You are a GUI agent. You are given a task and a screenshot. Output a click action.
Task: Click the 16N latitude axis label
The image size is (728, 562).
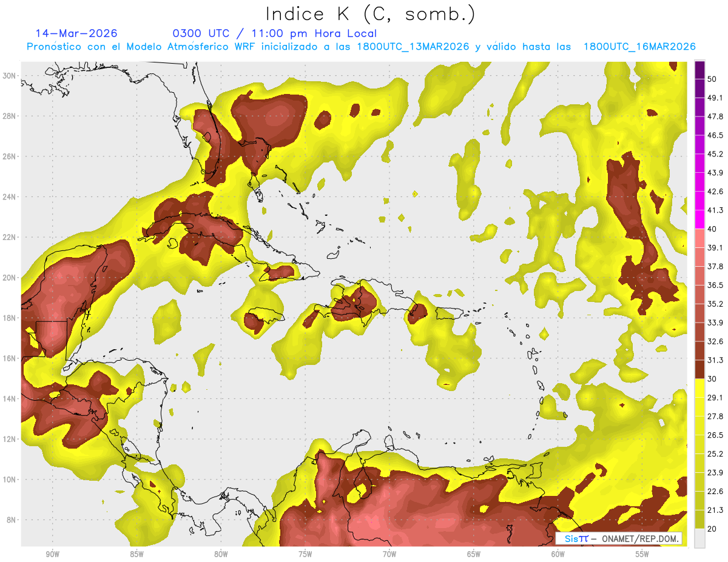coord(10,358)
